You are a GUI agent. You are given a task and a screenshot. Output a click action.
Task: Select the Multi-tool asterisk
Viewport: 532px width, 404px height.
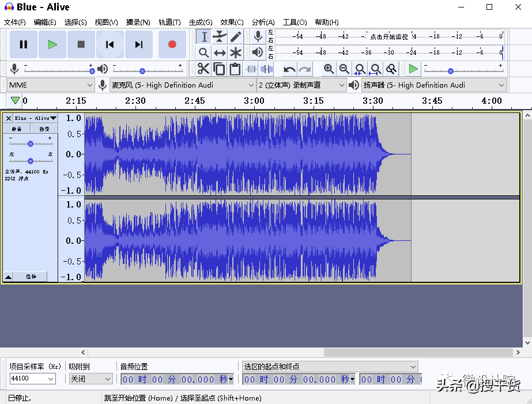click(236, 52)
